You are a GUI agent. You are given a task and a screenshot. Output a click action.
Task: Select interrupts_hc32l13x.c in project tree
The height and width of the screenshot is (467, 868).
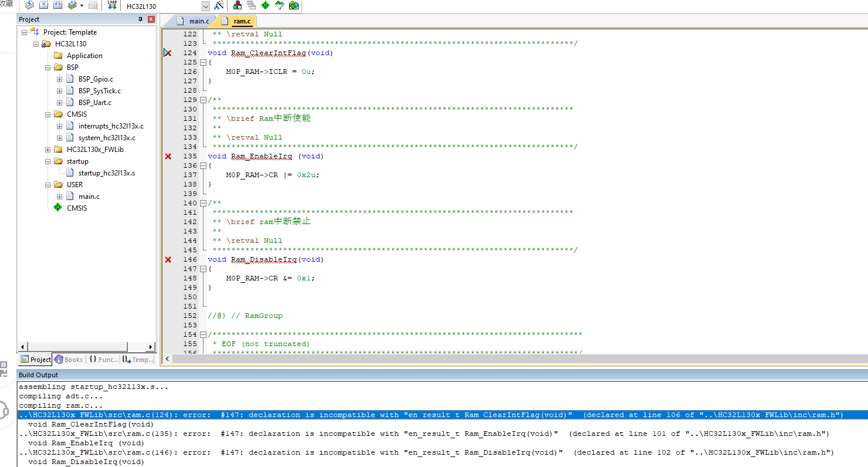(111, 126)
